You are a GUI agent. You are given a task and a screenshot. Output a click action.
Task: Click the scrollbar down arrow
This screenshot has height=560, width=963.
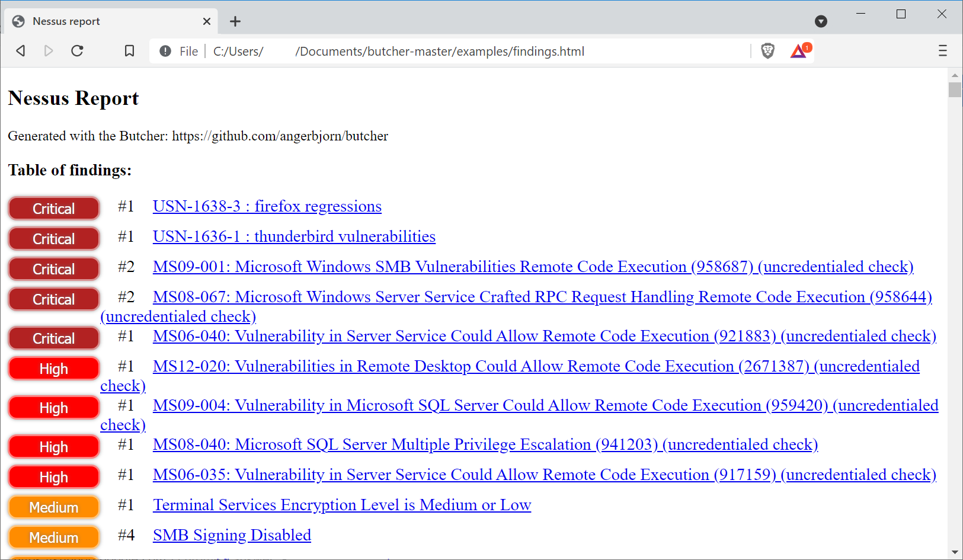pyautogui.click(x=955, y=552)
